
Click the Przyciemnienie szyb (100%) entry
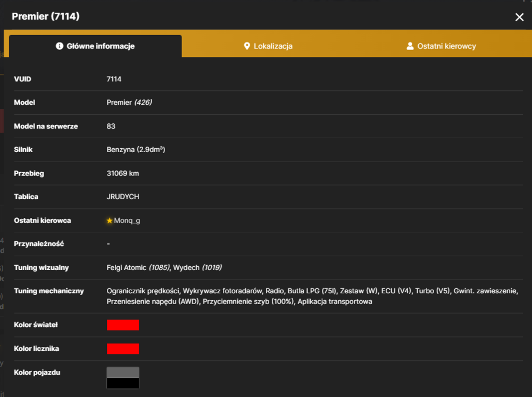(248, 301)
